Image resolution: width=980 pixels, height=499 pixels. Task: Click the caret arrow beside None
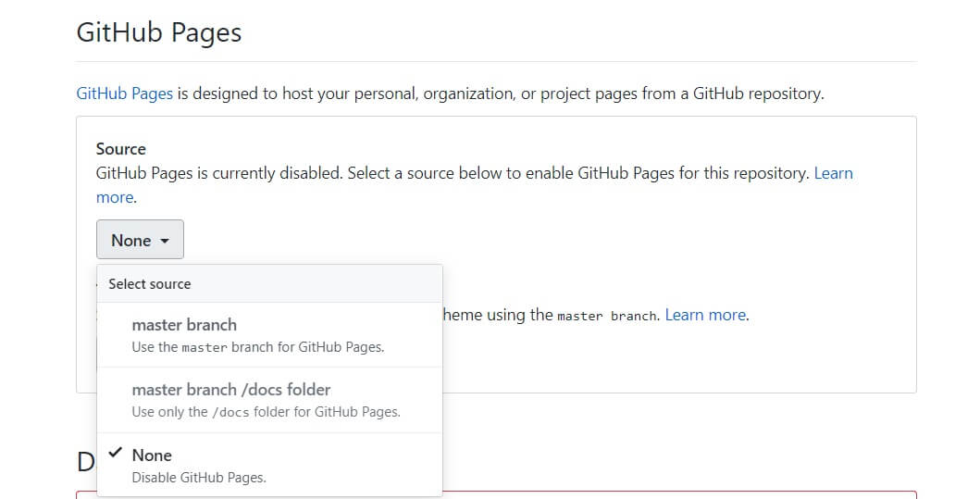click(165, 241)
